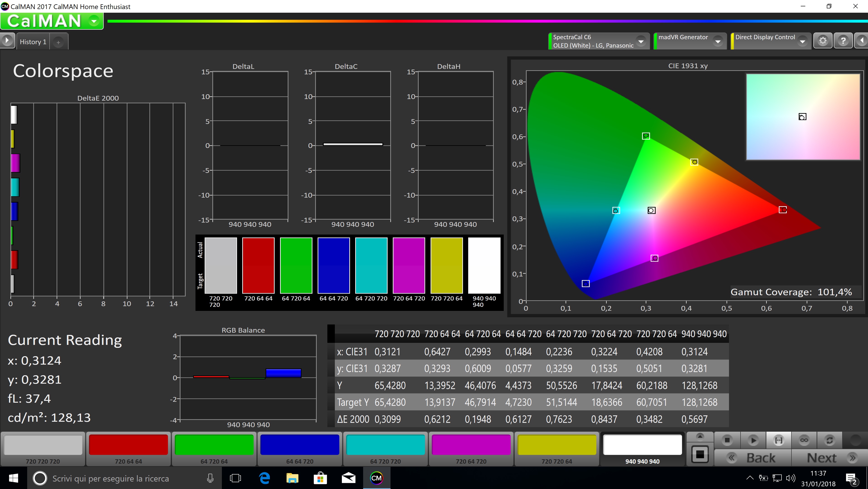Start reading with the play button
The image size is (868, 489).
pyautogui.click(x=753, y=440)
